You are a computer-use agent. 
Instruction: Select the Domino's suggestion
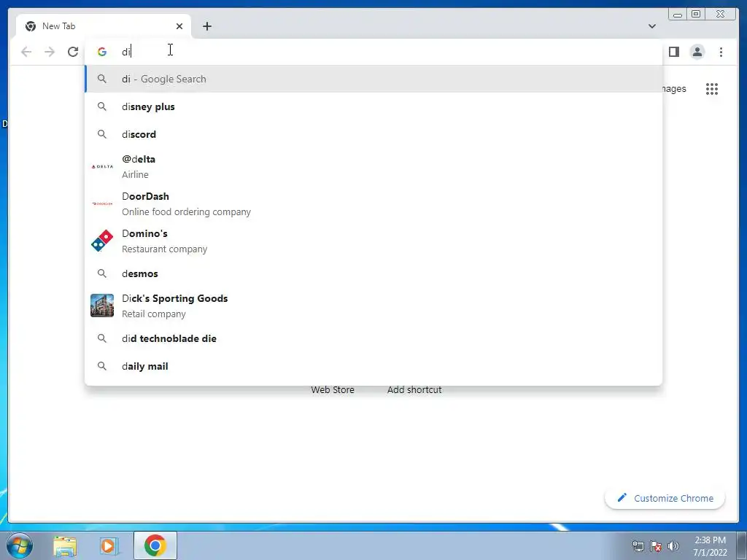click(x=373, y=241)
